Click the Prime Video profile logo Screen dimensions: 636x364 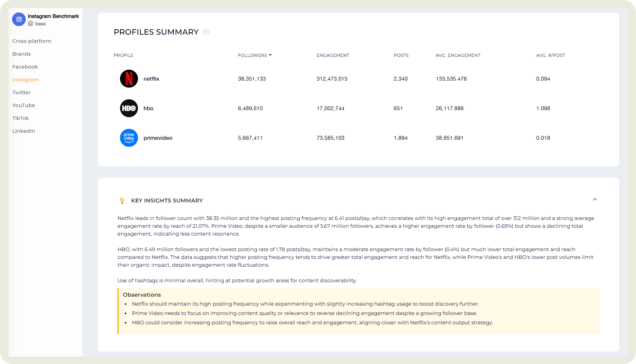pos(129,138)
